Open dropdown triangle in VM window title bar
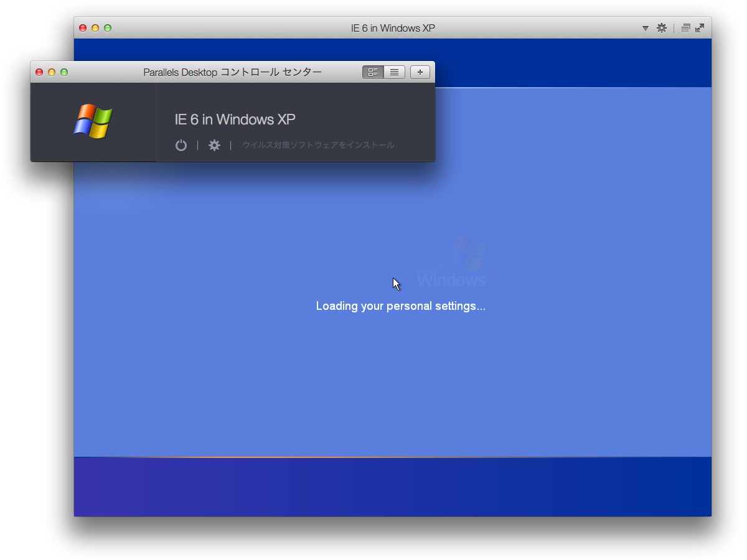 (x=646, y=28)
